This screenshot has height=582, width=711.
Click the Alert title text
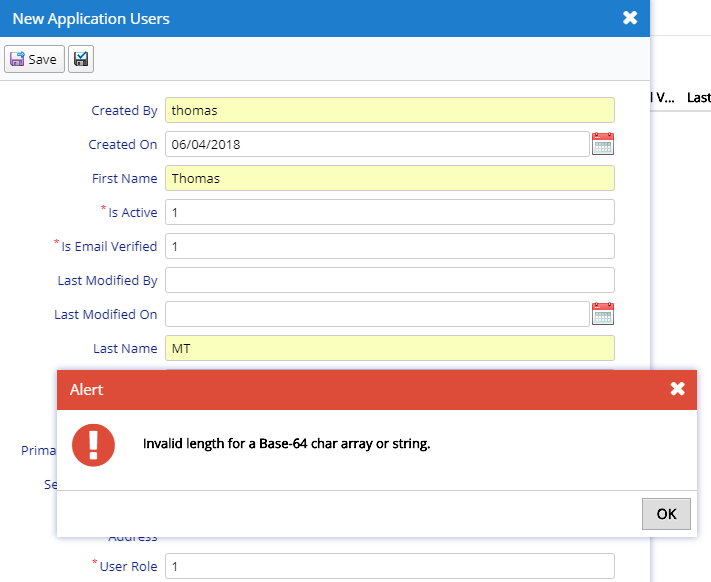(86, 390)
